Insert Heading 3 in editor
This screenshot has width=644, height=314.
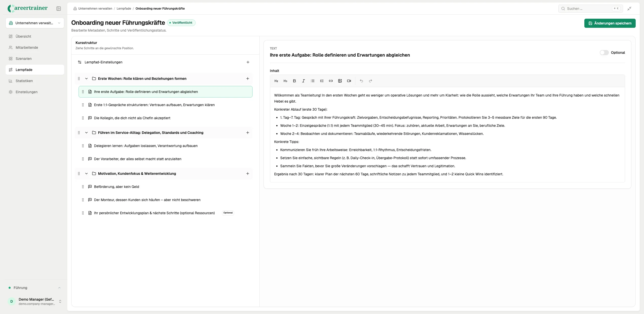[285, 81]
